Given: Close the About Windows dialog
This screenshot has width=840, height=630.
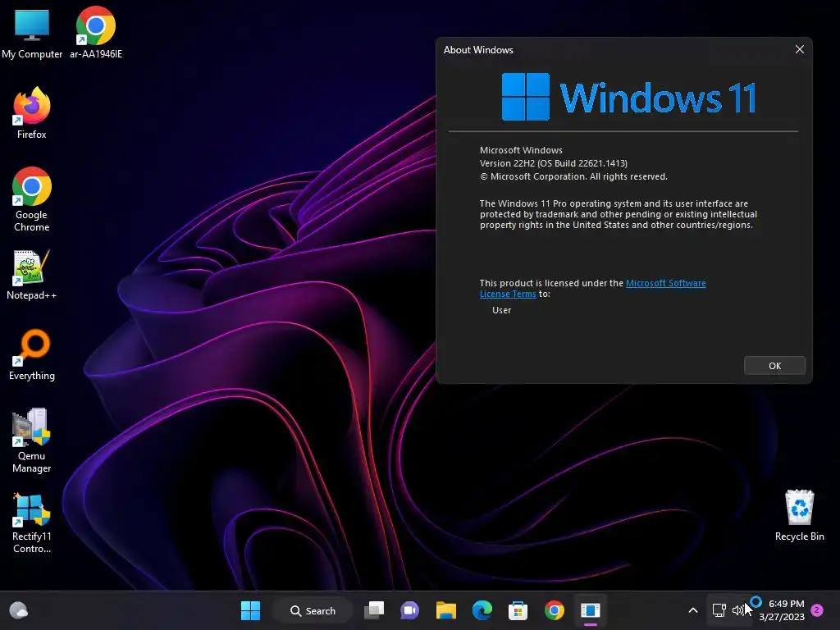Looking at the screenshot, I should 799,49.
